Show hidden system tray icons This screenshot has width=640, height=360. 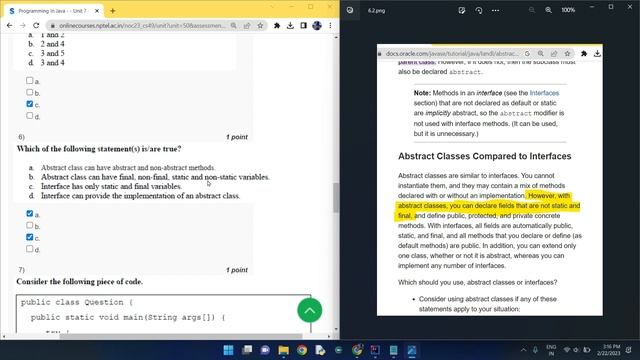click(x=523, y=350)
